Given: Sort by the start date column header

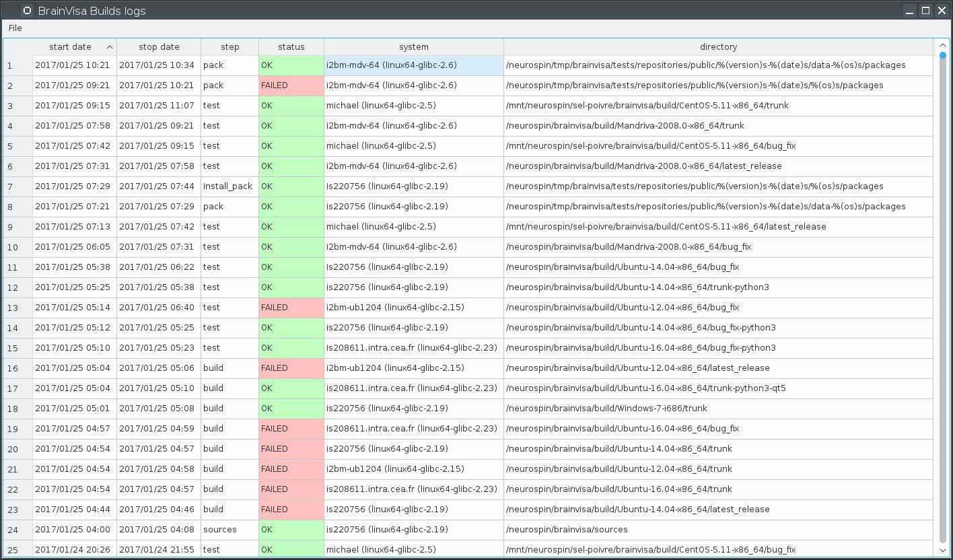Looking at the screenshot, I should (74, 47).
